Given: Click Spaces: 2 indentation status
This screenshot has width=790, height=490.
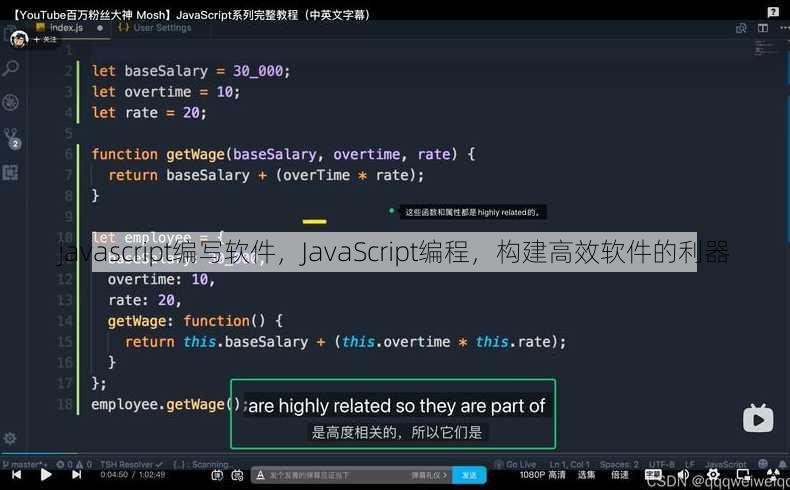Looking at the screenshot, I should tap(619, 464).
